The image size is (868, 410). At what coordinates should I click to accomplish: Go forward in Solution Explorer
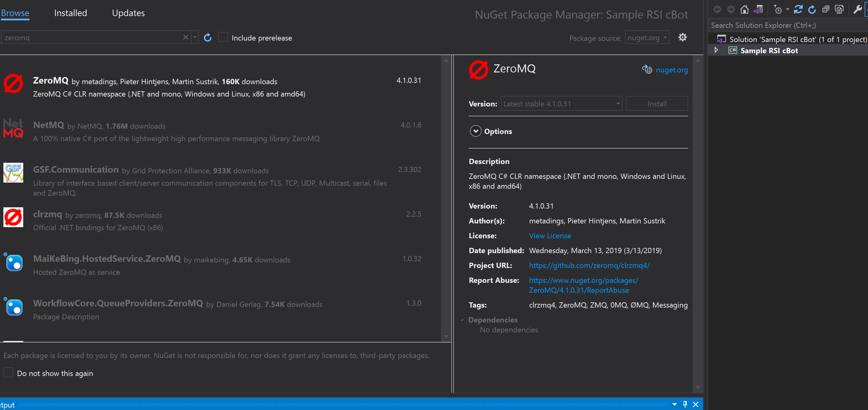(x=731, y=9)
